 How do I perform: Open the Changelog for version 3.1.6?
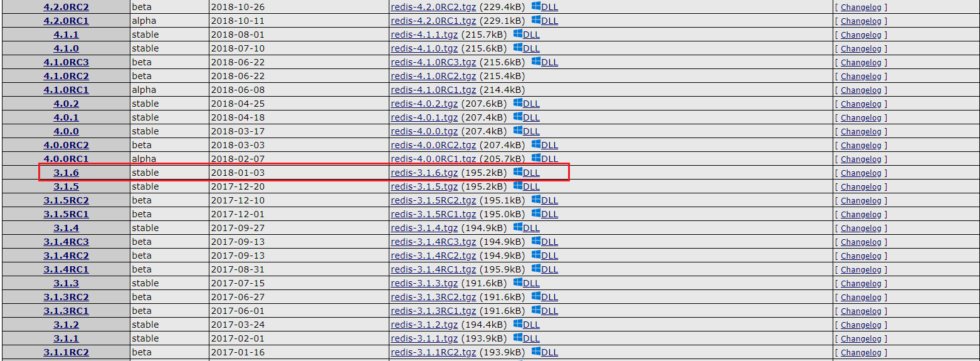861,173
